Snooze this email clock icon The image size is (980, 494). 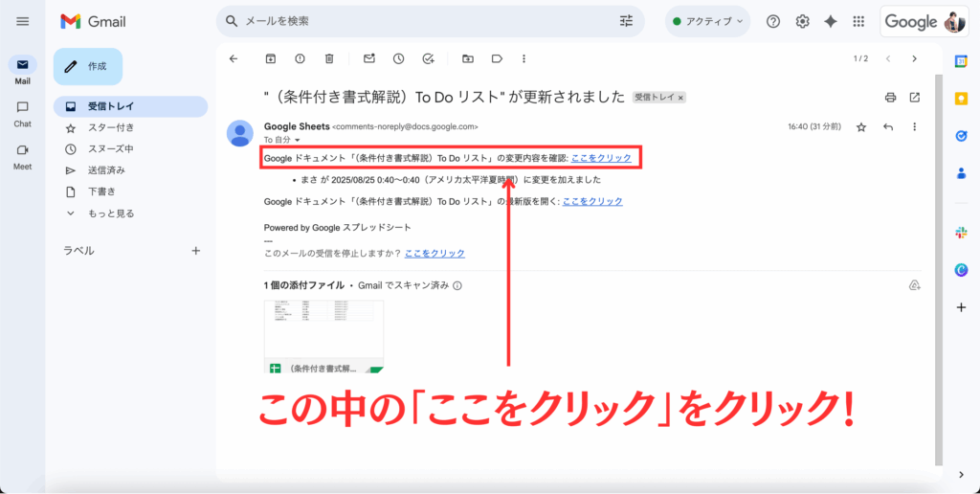(x=399, y=58)
